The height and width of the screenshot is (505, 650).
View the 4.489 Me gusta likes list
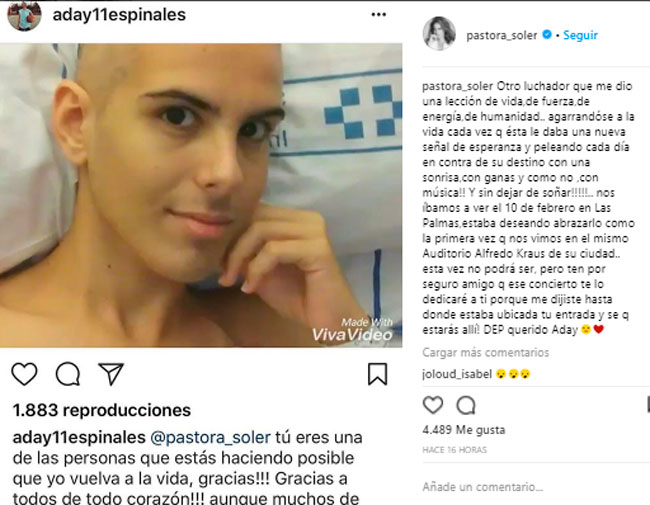(463, 430)
